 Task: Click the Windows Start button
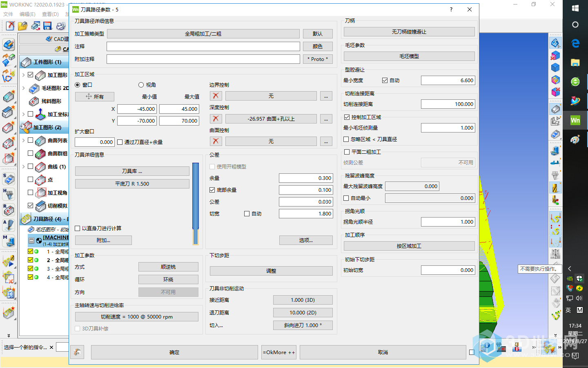575,8
